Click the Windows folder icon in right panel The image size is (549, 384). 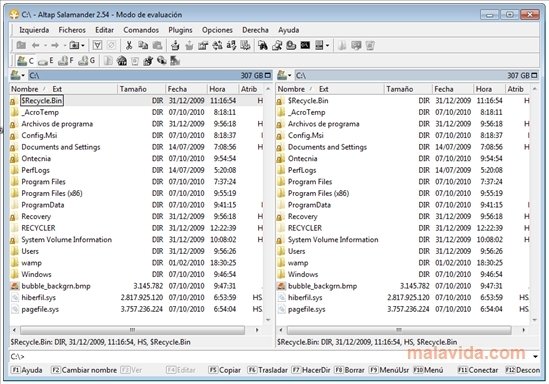281,274
